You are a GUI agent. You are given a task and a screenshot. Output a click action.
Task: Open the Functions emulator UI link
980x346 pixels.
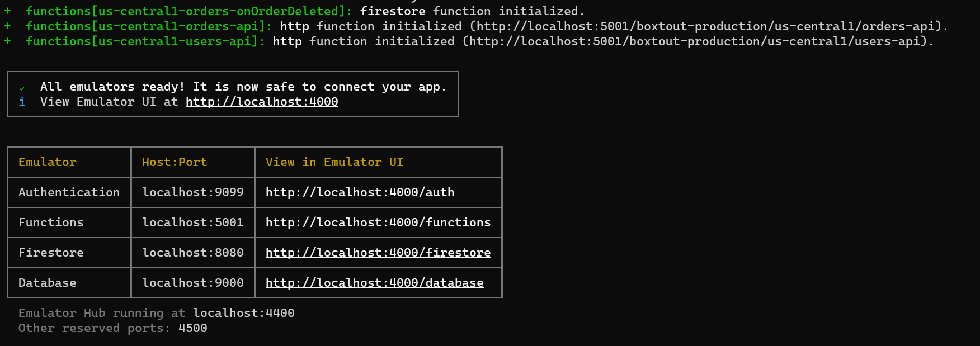coord(378,222)
